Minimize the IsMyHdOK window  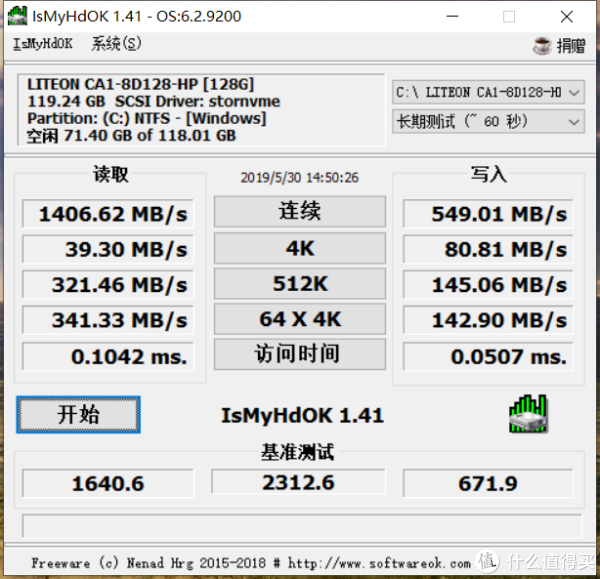tap(452, 16)
